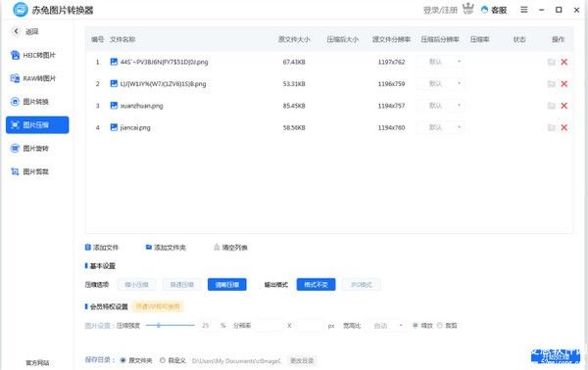
Task: Select the 图片旋转 sidebar icon
Action: click(15, 149)
